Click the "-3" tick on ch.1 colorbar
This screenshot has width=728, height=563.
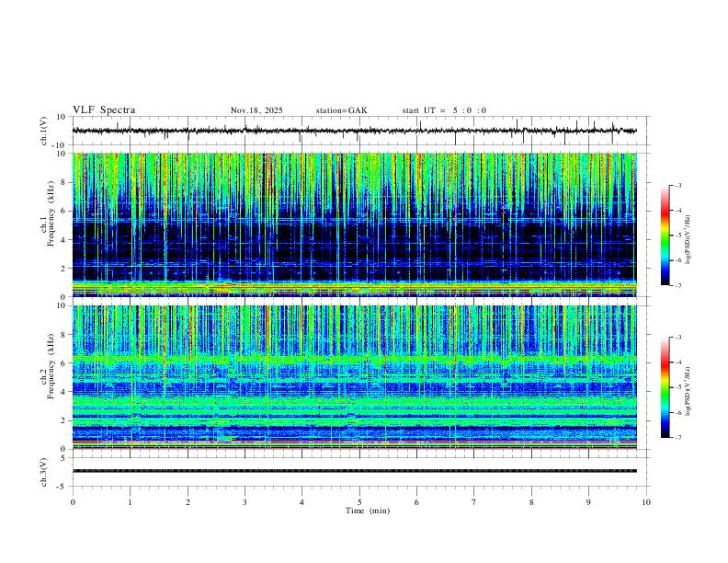click(677, 185)
